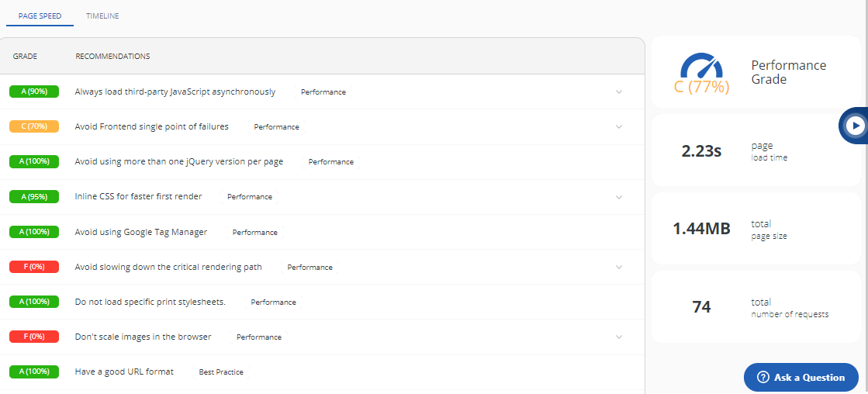The image size is (868, 394).
Task: Expand the critical rendering path recommendation
Action: coord(620,267)
